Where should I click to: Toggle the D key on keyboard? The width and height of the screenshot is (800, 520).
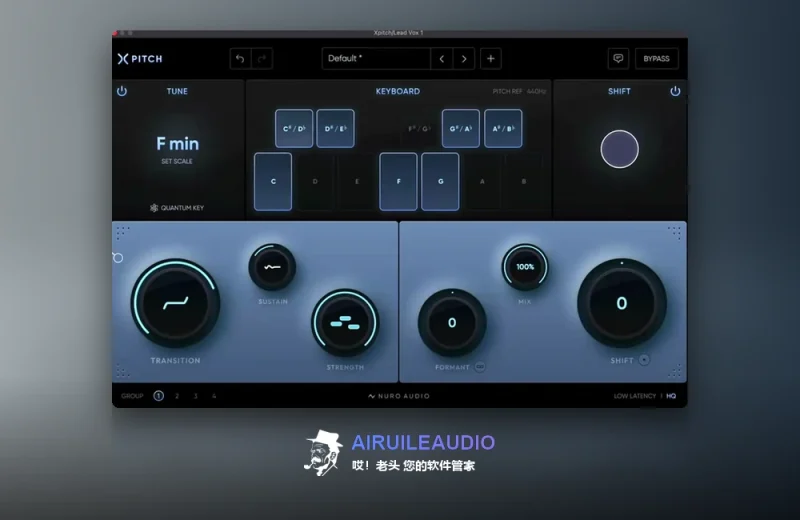click(x=315, y=182)
